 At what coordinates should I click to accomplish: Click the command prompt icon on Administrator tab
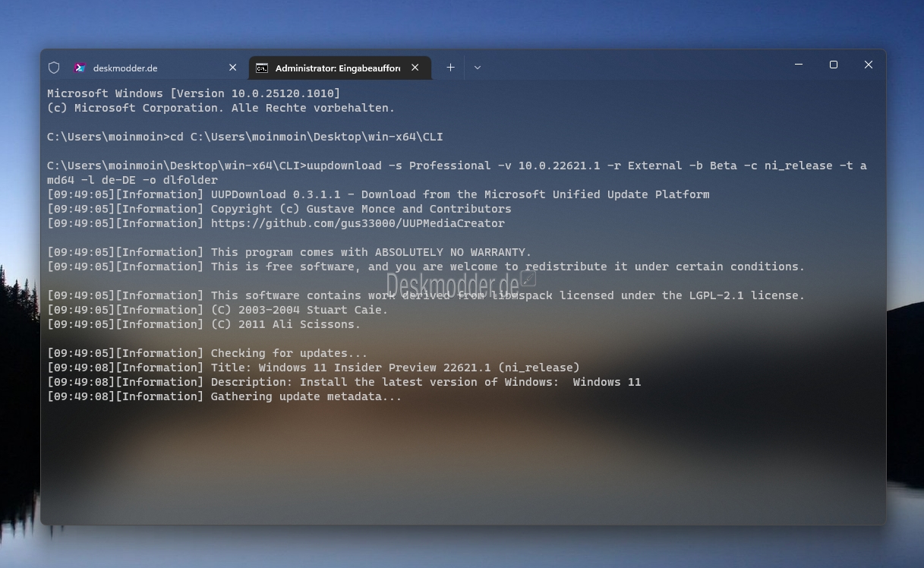click(262, 68)
